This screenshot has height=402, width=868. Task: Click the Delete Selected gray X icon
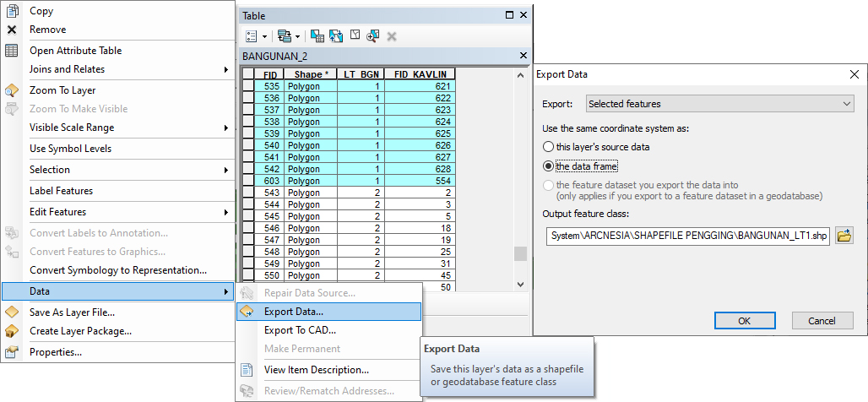[x=392, y=36]
